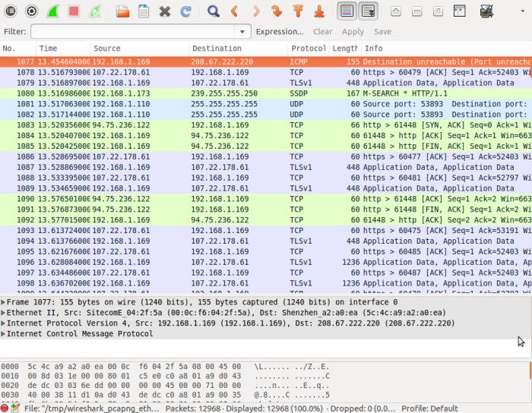Select UDP broadcast packet 1081
532x413 pixels.
(x=266, y=104)
